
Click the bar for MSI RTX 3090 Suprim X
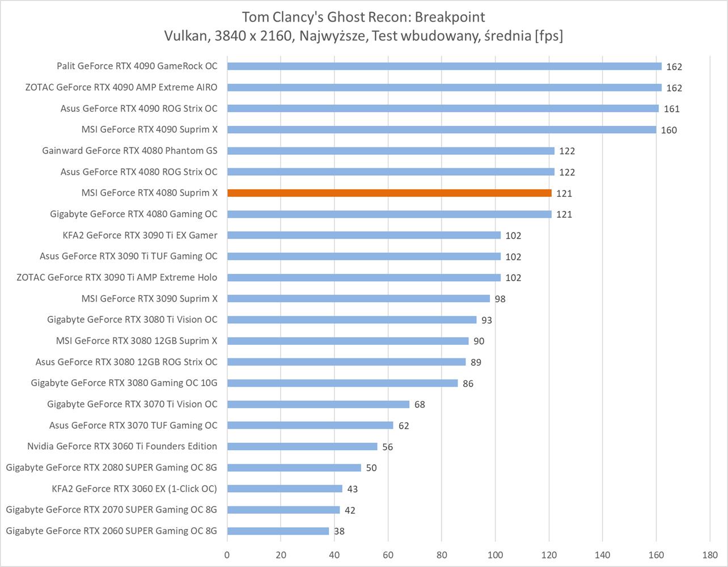point(359,299)
